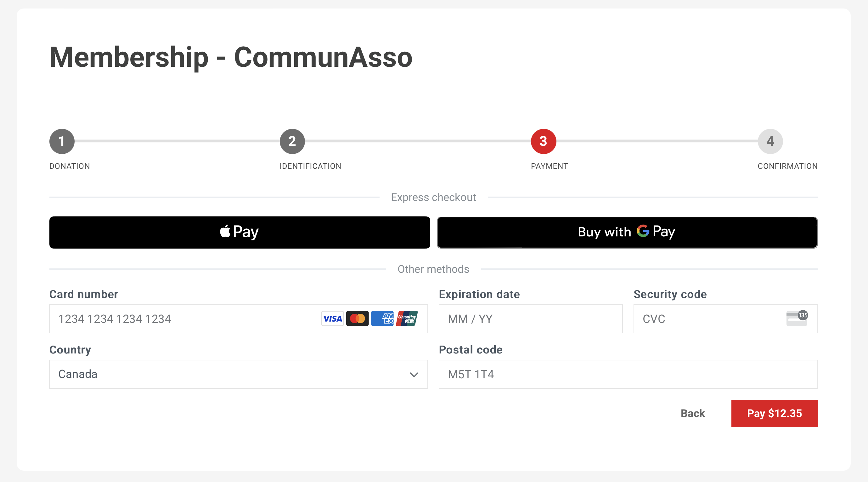868x482 pixels.
Task: Focus the Card number field
Action: 182,319
